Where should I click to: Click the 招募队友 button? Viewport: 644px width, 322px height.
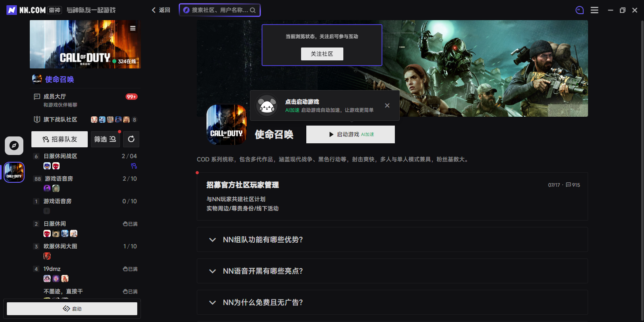point(60,139)
